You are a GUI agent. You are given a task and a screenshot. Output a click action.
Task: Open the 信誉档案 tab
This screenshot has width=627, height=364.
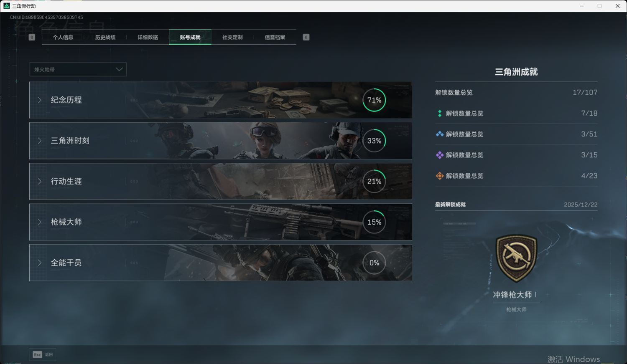(275, 37)
